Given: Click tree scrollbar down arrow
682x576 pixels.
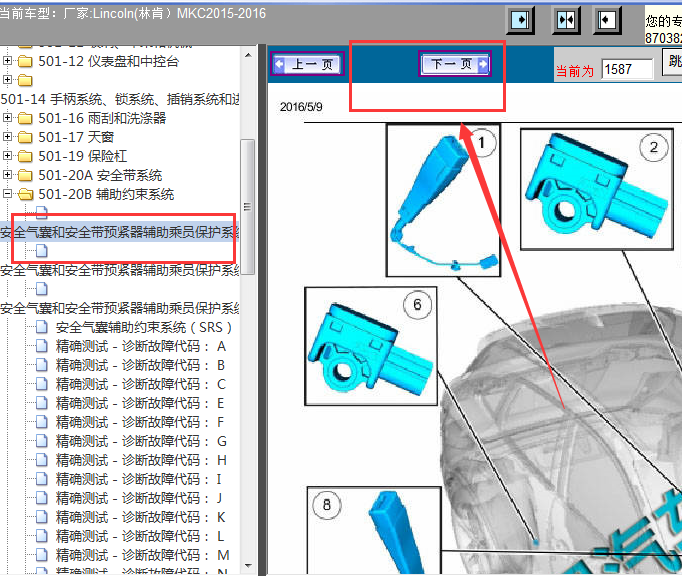Looking at the screenshot, I should pos(248,566).
